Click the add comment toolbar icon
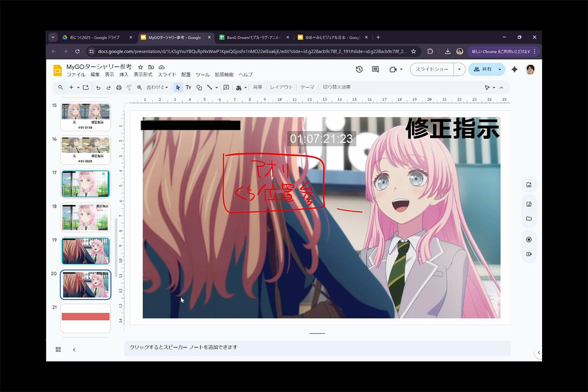 (x=226, y=88)
